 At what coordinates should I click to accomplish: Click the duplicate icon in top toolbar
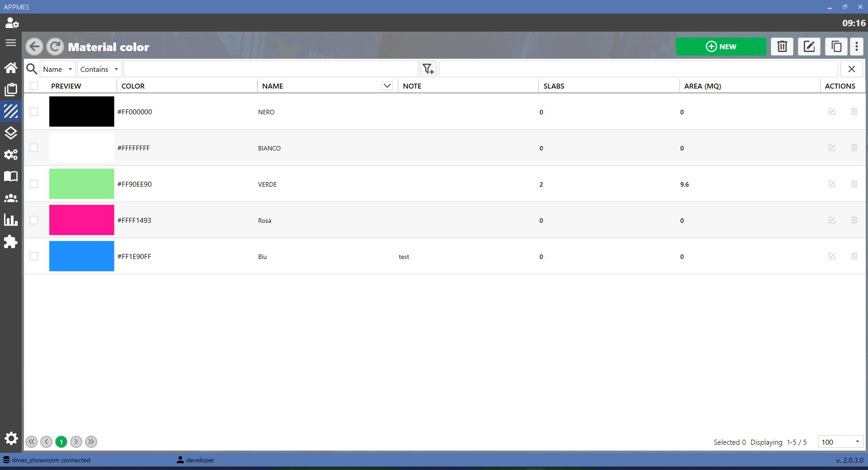point(836,47)
